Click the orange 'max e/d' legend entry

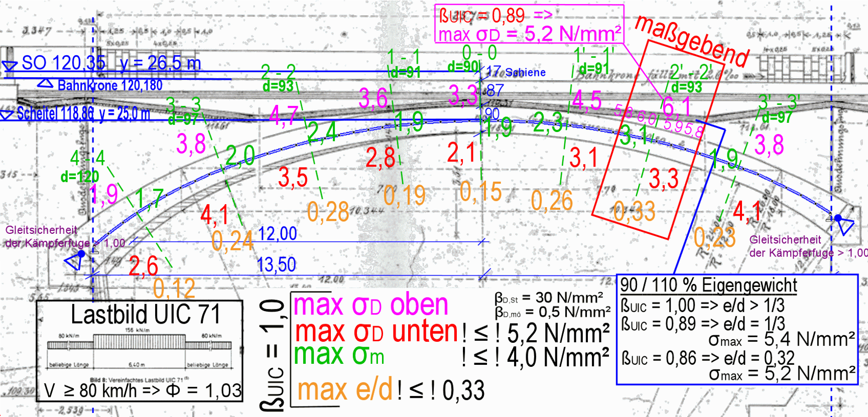tap(344, 390)
